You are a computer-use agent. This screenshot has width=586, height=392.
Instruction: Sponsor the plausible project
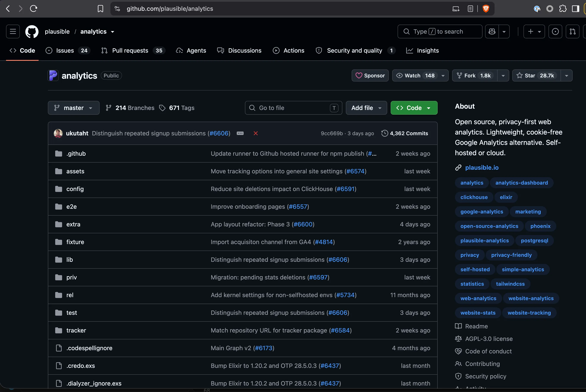[x=370, y=75]
